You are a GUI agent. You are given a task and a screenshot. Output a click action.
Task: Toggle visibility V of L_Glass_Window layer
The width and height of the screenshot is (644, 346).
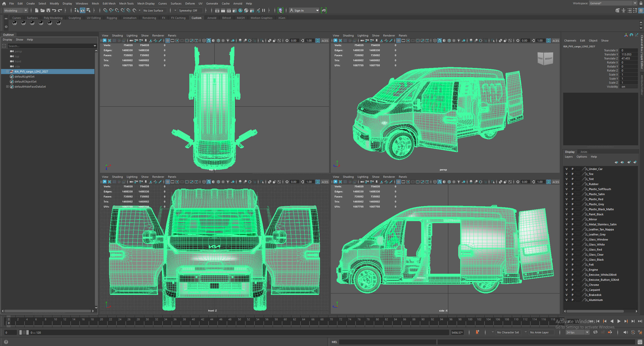(566, 239)
